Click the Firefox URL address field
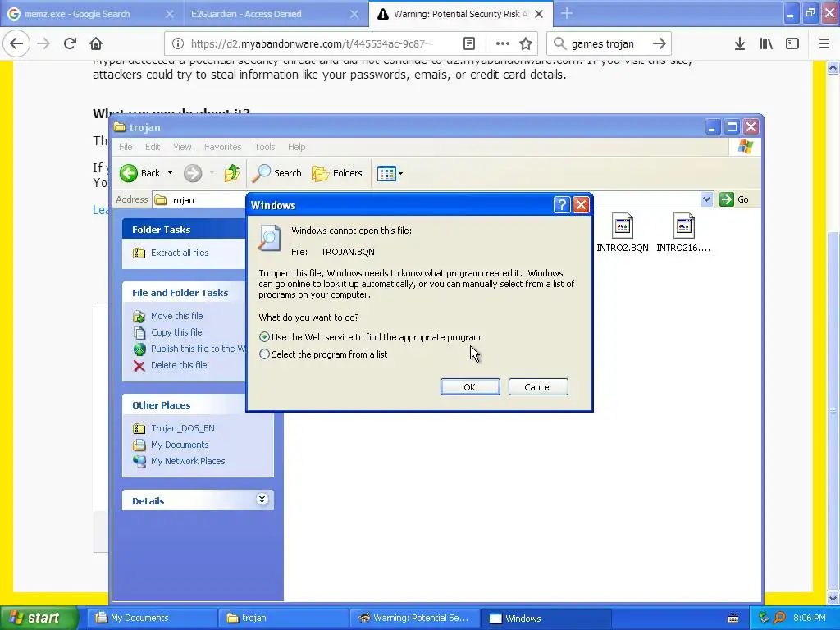Image resolution: width=840 pixels, height=630 pixels. [x=311, y=43]
